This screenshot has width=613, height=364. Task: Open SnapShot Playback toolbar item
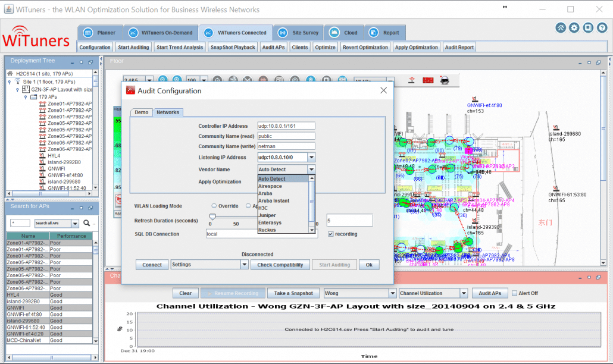click(233, 47)
